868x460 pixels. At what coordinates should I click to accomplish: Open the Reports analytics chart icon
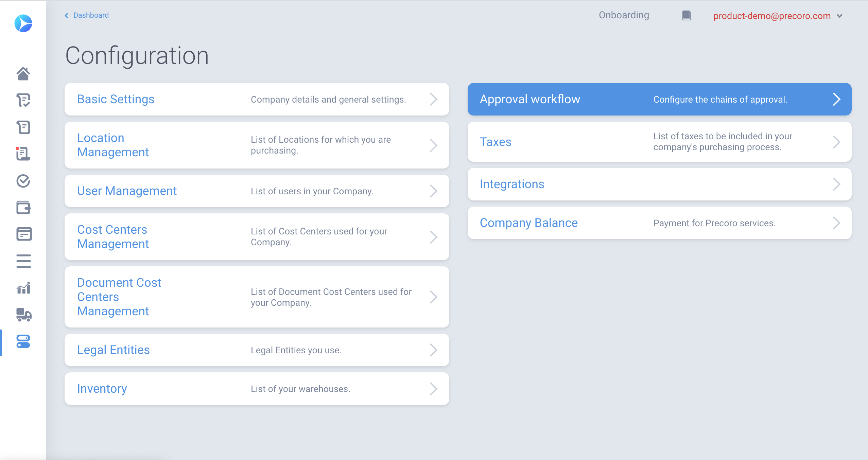point(23,288)
